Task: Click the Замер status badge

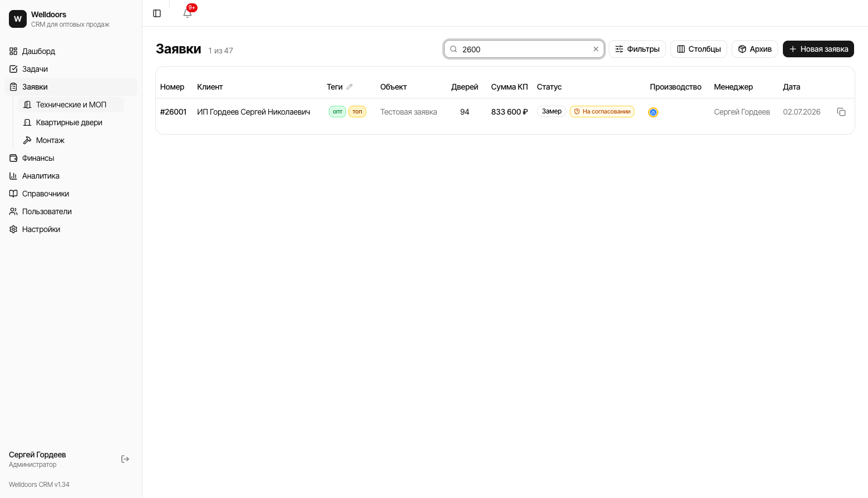Action: click(x=551, y=111)
